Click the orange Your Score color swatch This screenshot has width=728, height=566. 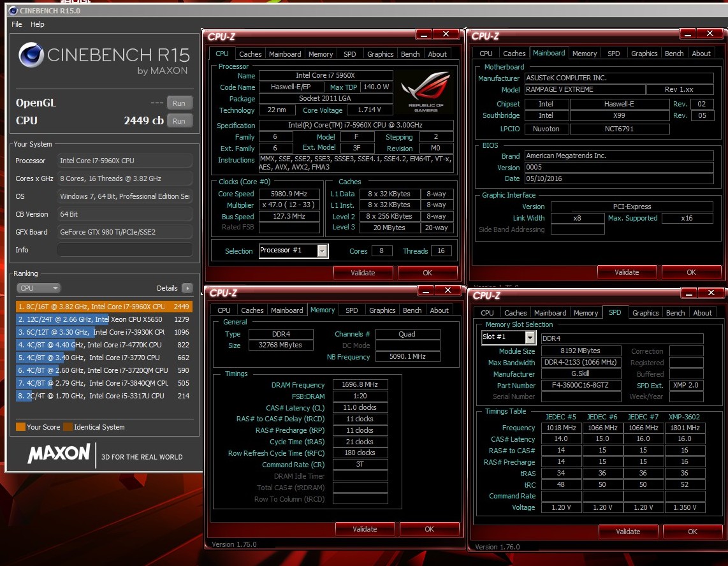[x=20, y=426]
